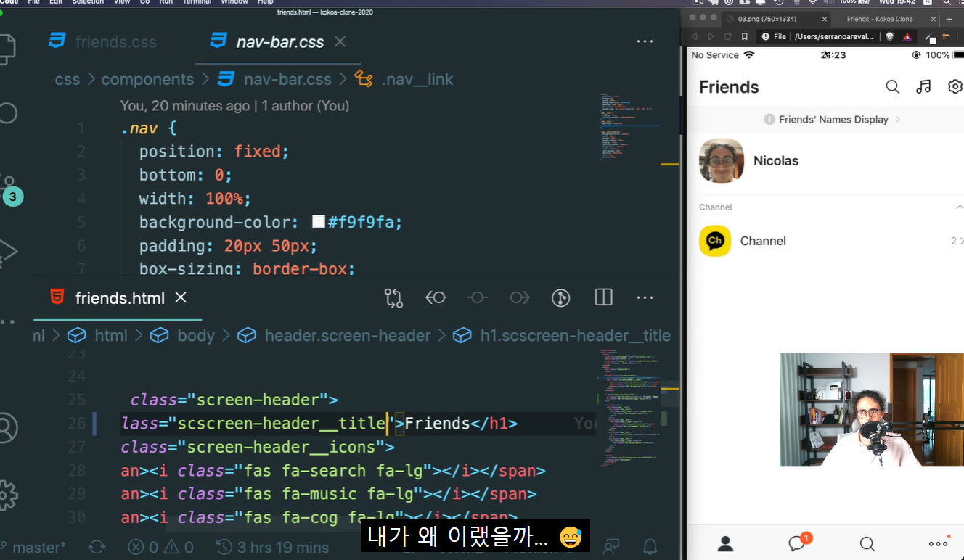Split the friends.html editor
964x560 pixels.
click(603, 297)
